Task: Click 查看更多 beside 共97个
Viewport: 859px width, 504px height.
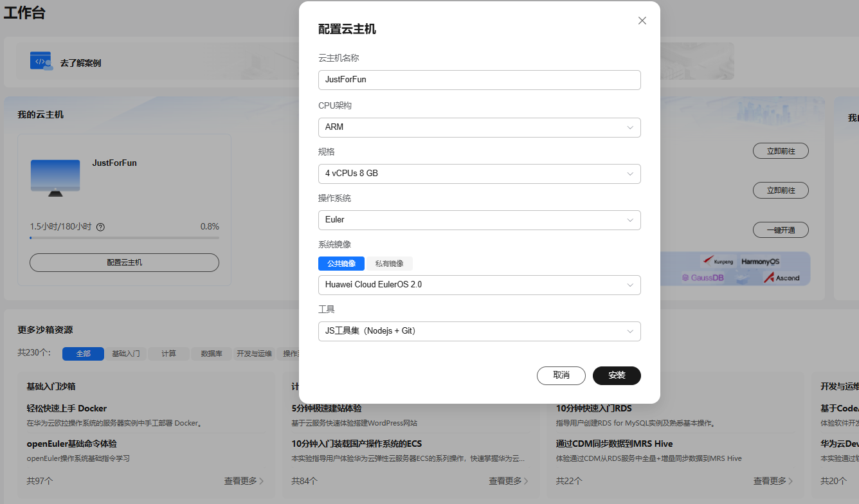Action: coord(244,481)
